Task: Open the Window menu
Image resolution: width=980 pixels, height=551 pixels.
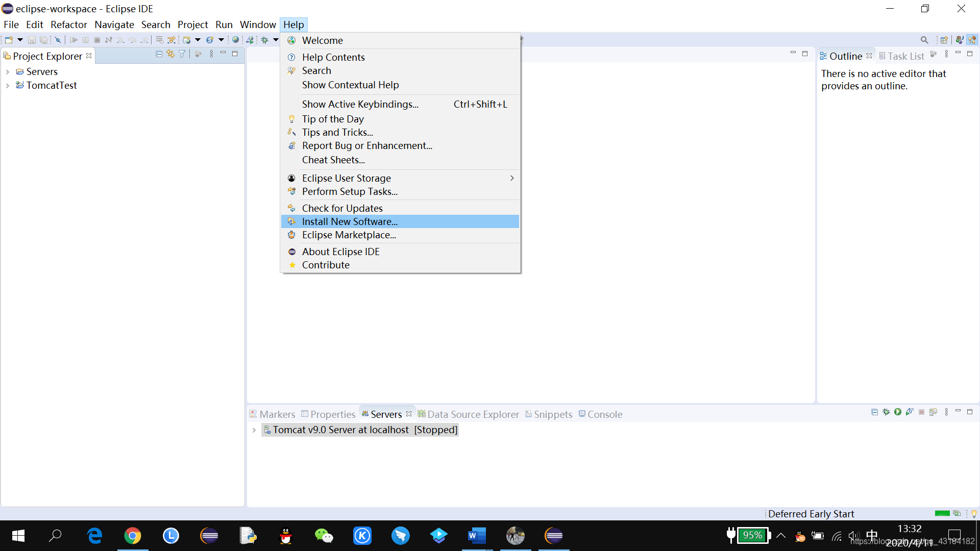Action: pos(258,24)
